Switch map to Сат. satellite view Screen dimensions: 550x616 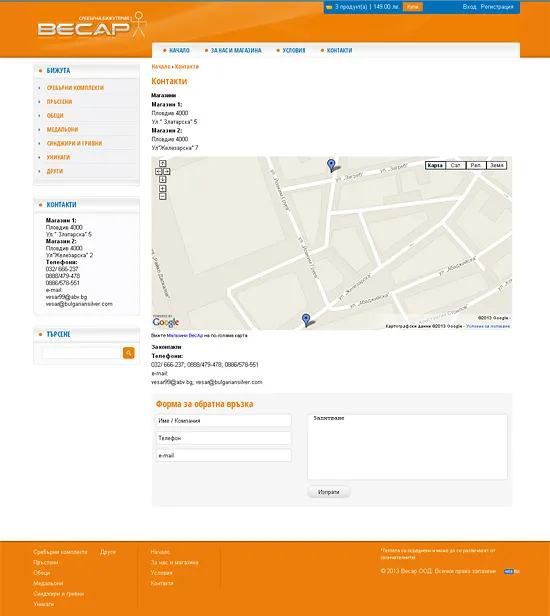456,165
